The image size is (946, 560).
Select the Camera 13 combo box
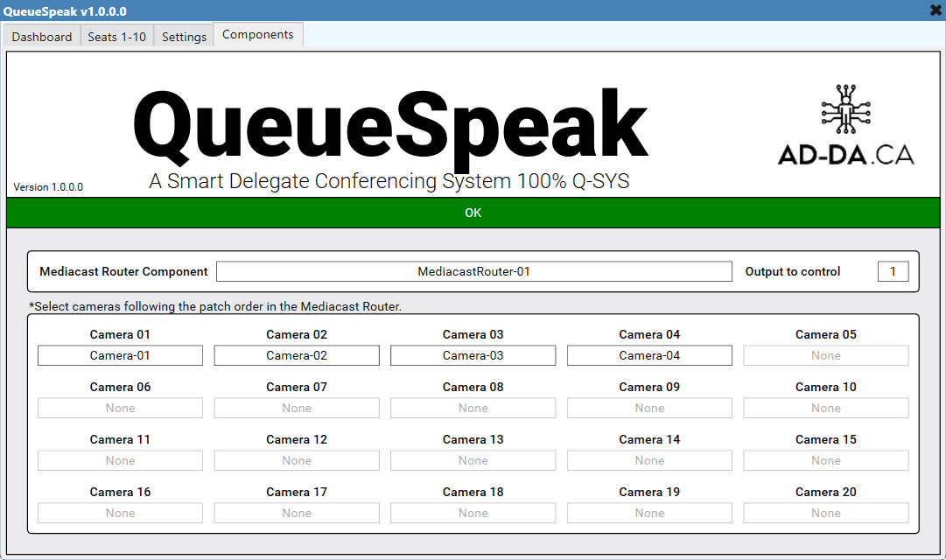pos(473,460)
